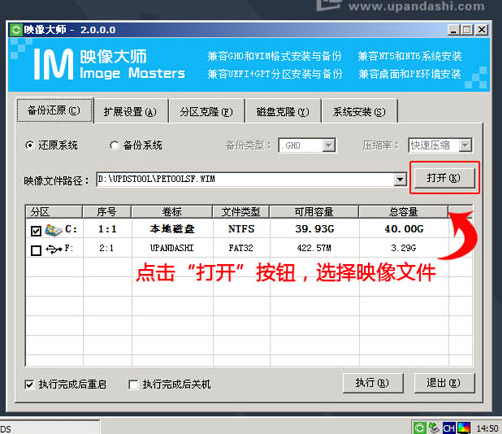Click the 卷标 column header
502x434 pixels.
click(172, 212)
